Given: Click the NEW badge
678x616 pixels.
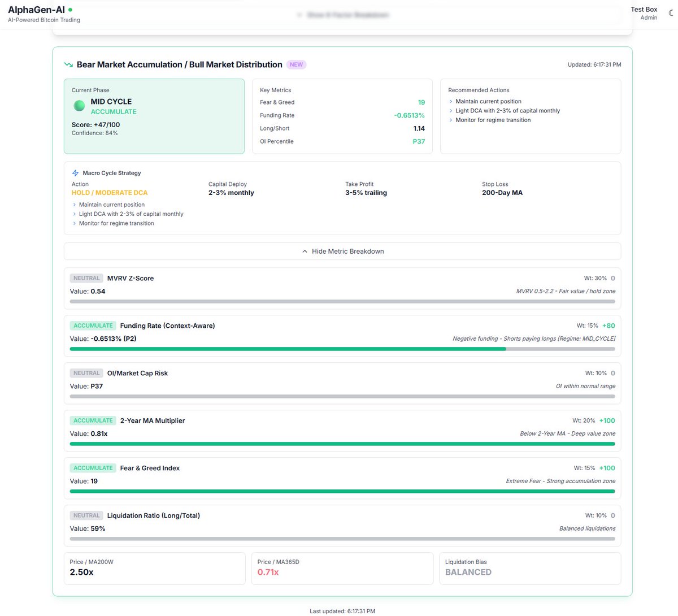Looking at the screenshot, I should click(x=296, y=64).
